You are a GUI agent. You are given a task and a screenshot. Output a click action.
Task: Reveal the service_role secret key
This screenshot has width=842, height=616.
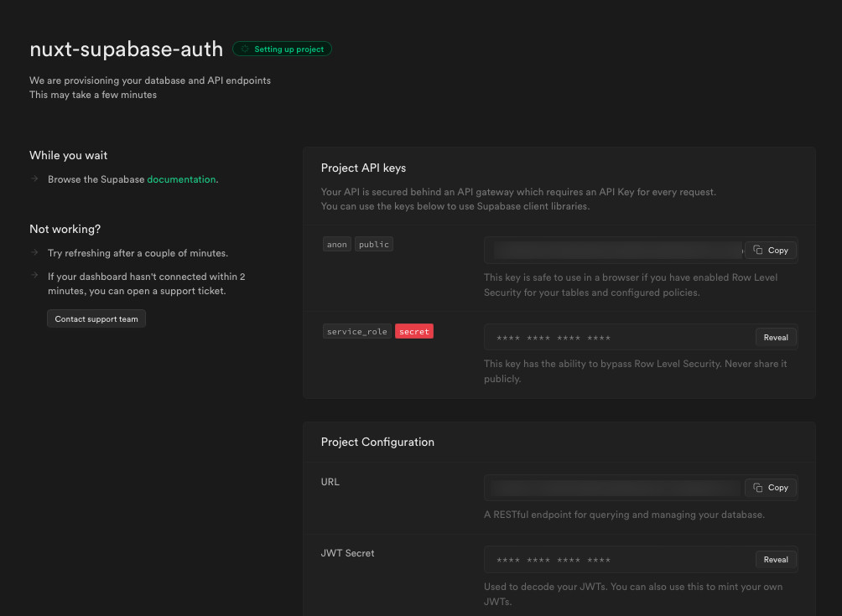(775, 337)
